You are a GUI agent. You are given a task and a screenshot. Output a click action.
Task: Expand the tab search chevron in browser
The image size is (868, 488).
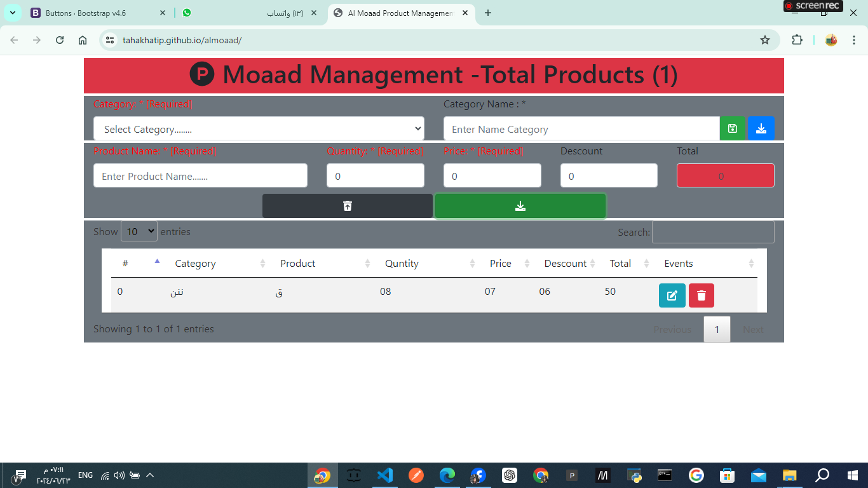coord(13,13)
